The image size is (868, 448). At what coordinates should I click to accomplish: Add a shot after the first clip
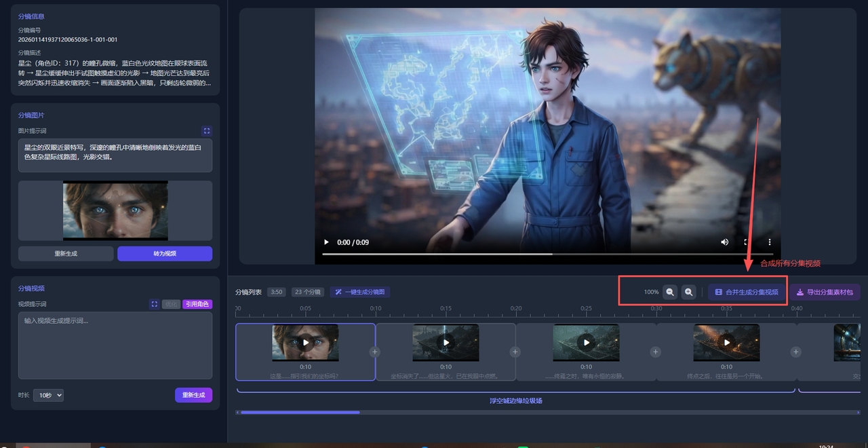[375, 352]
